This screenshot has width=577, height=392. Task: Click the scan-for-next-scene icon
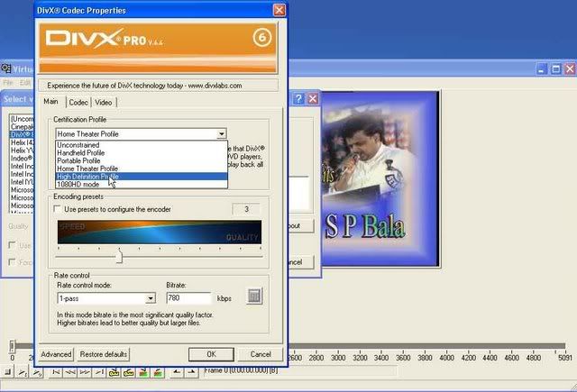click(x=158, y=372)
